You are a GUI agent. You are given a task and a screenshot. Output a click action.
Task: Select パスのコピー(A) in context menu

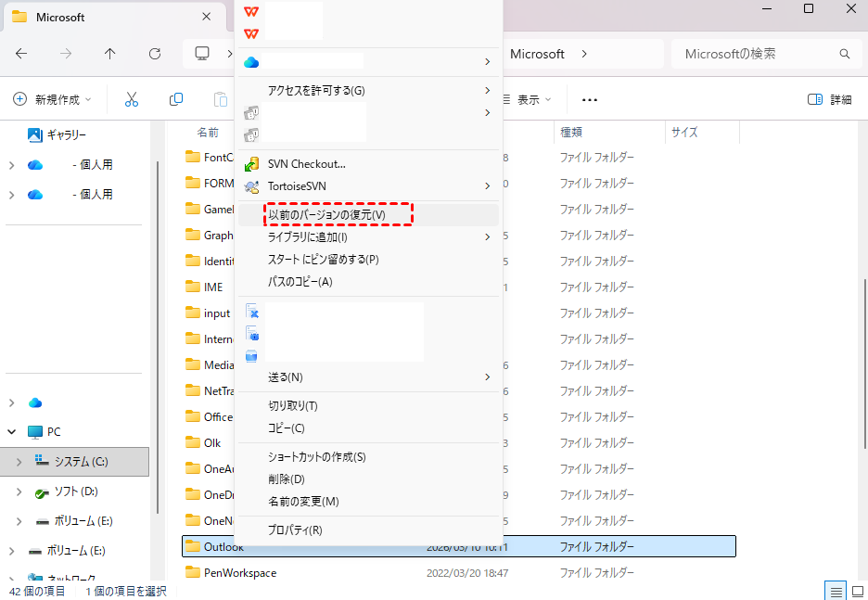click(300, 281)
